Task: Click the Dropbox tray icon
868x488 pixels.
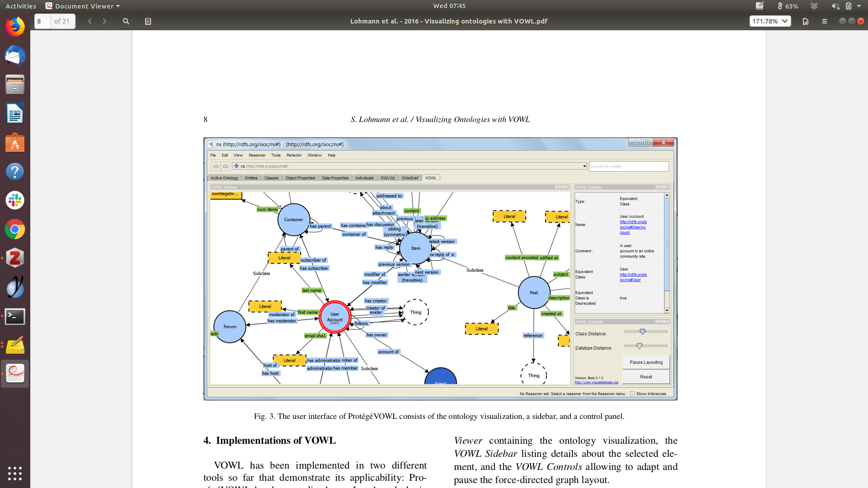Action: pyautogui.click(x=814, y=6)
